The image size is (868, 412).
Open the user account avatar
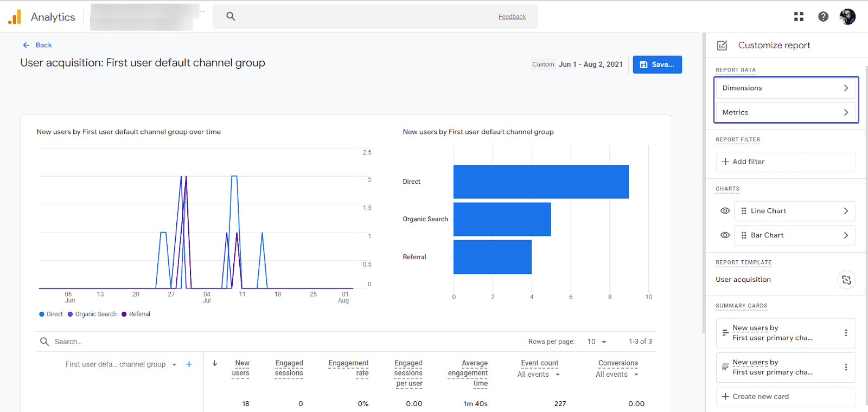[847, 17]
